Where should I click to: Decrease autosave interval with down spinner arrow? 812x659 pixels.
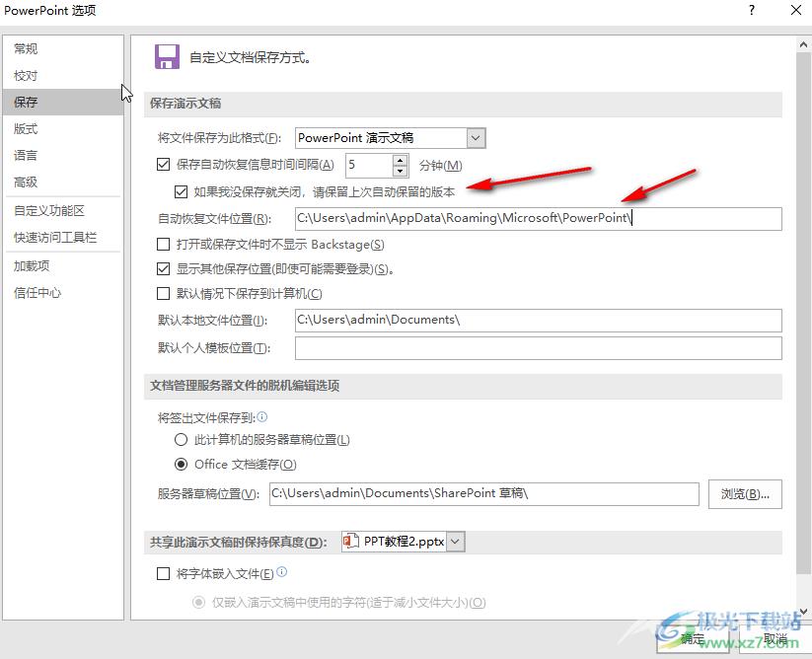401,172
